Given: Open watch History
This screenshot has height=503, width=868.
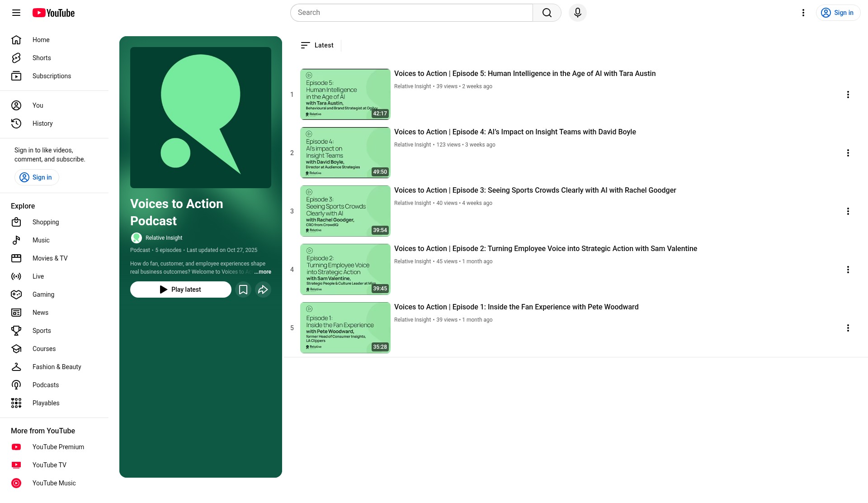Looking at the screenshot, I should point(54,123).
